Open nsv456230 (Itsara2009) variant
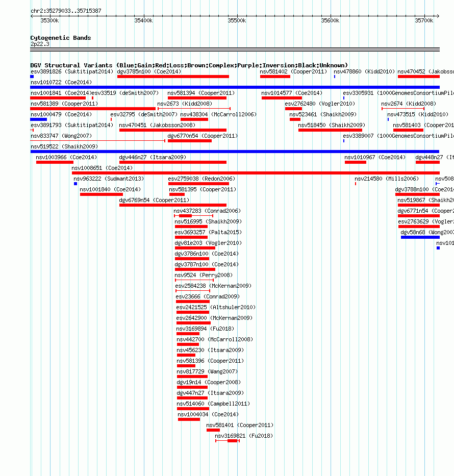The height and width of the screenshot is (476, 454). (x=210, y=350)
